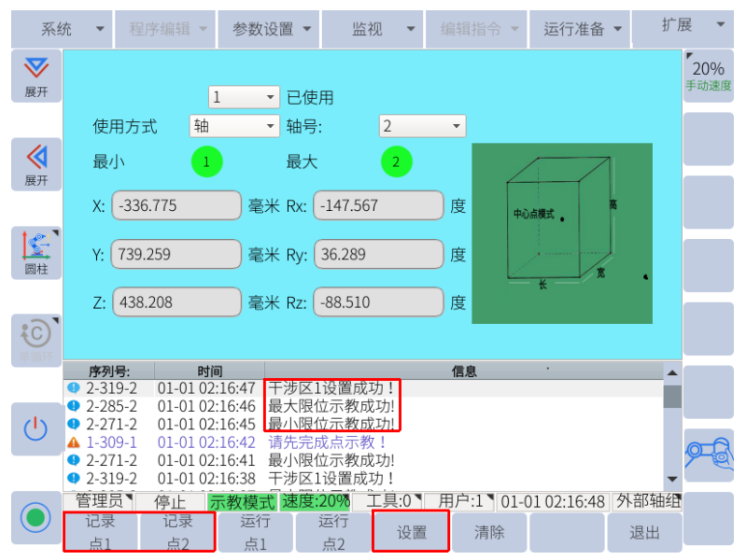
Task: Toggle the 示教模式 status indicator
Action: 242,501
